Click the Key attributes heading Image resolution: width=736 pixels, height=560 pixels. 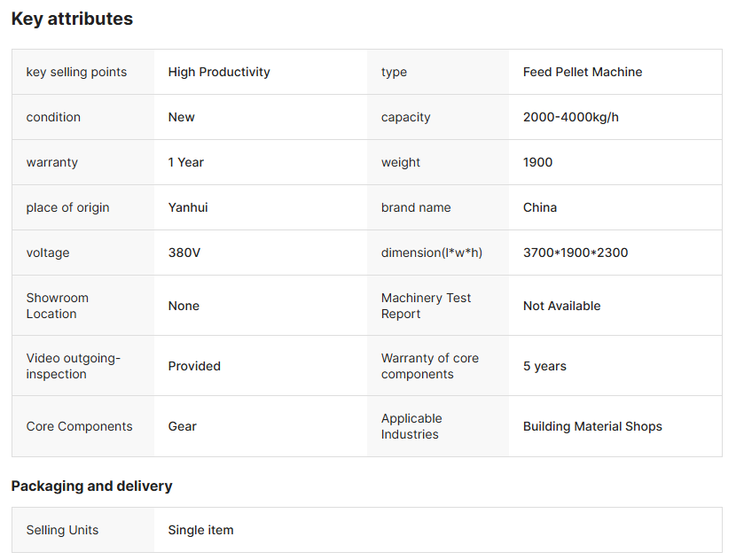[72, 19]
